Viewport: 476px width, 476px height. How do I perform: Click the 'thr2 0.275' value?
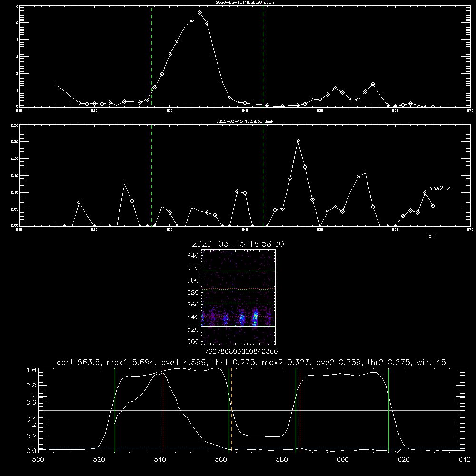389,362
